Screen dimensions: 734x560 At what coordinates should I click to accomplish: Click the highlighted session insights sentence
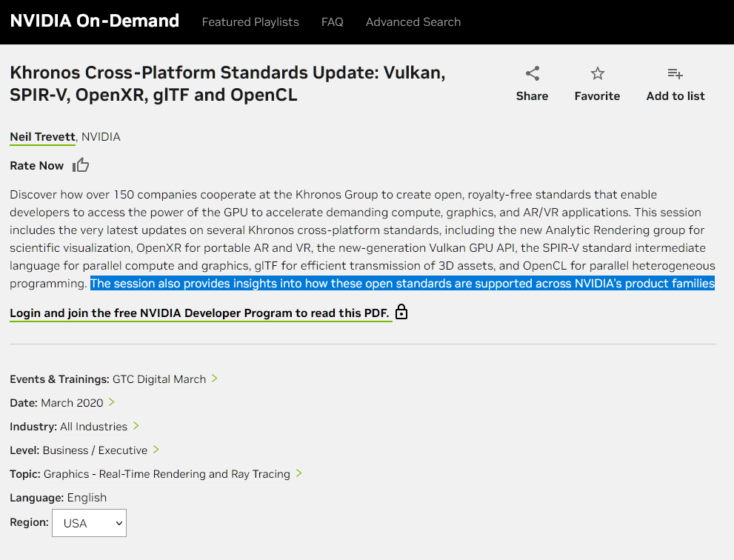(403, 283)
